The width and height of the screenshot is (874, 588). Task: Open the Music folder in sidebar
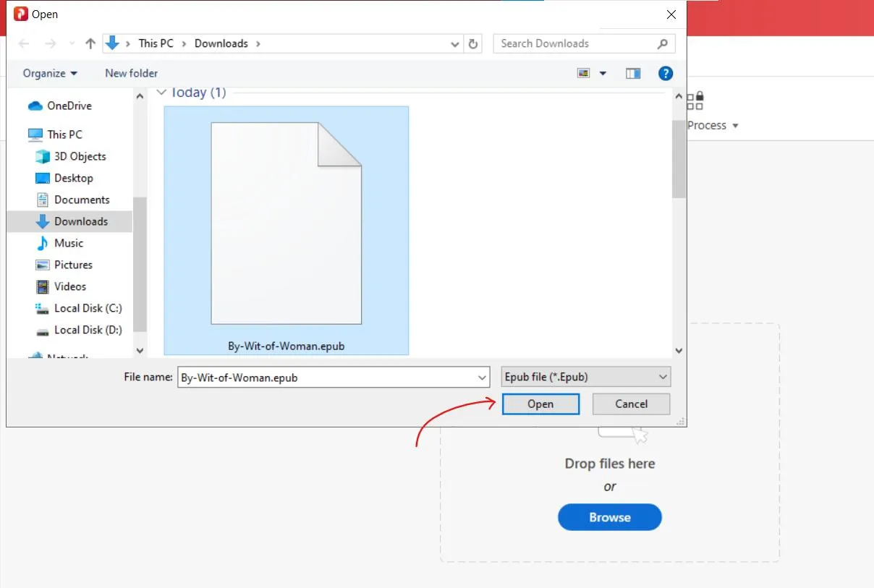(69, 243)
